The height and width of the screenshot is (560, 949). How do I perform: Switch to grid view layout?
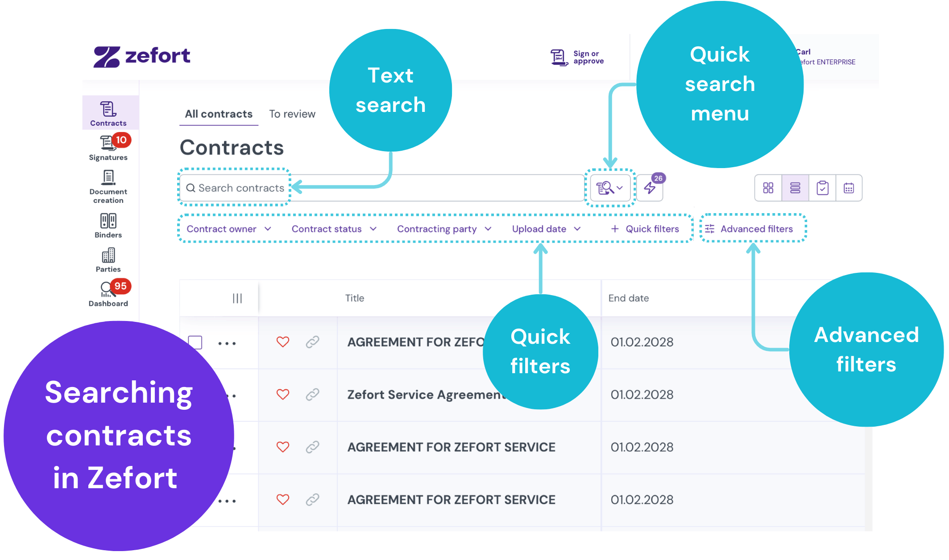tap(768, 188)
